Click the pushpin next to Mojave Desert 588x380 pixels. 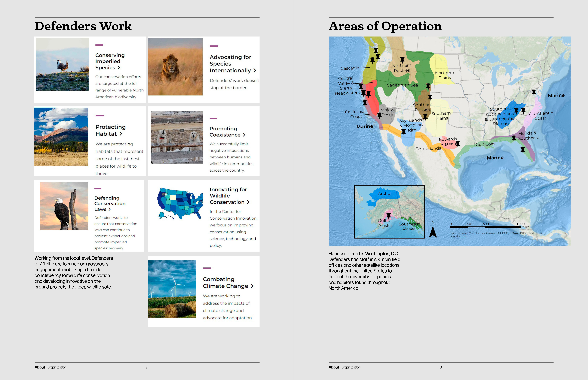(x=379, y=115)
